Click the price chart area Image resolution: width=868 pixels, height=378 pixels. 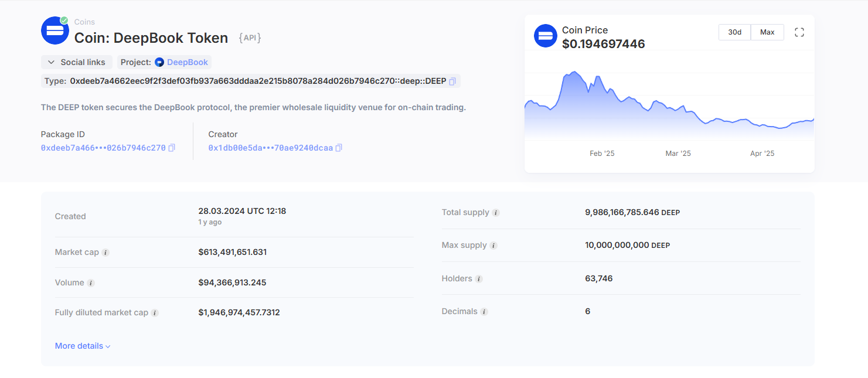pos(669,100)
